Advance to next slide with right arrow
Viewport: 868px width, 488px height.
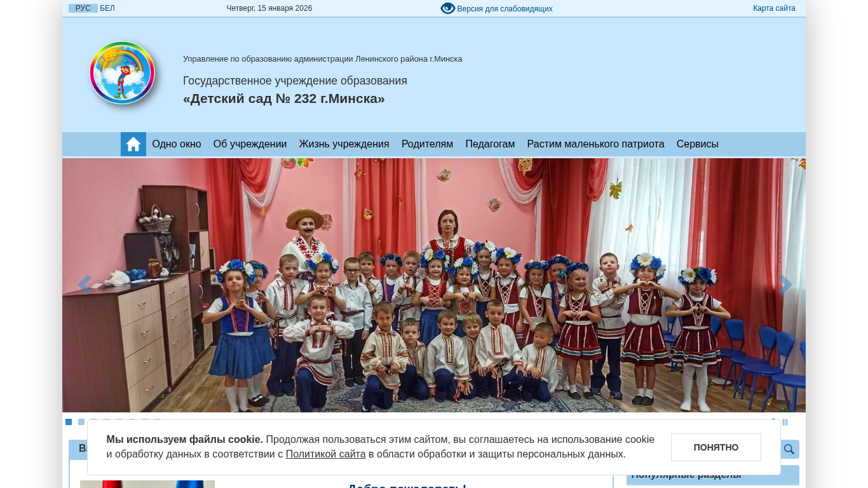pyautogui.click(x=785, y=285)
